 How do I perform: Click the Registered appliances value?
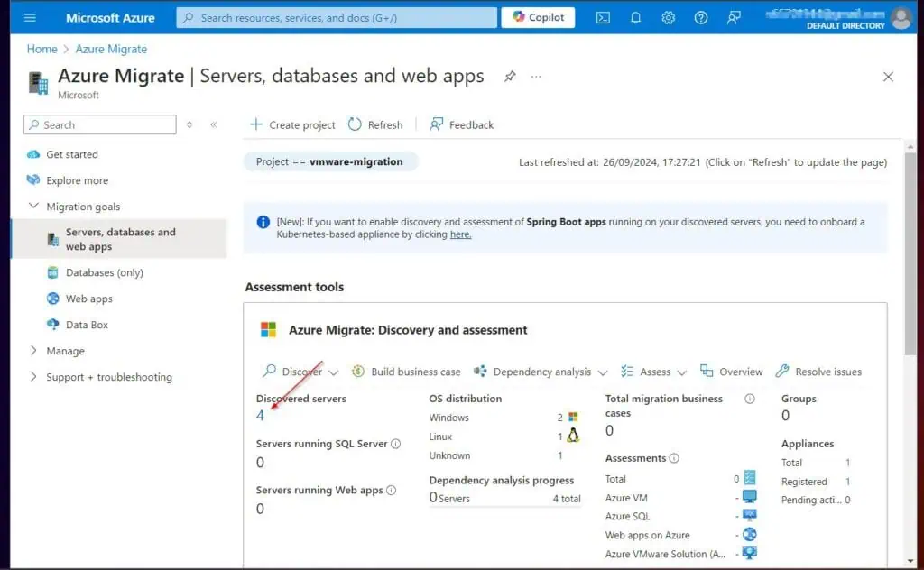[x=847, y=481]
